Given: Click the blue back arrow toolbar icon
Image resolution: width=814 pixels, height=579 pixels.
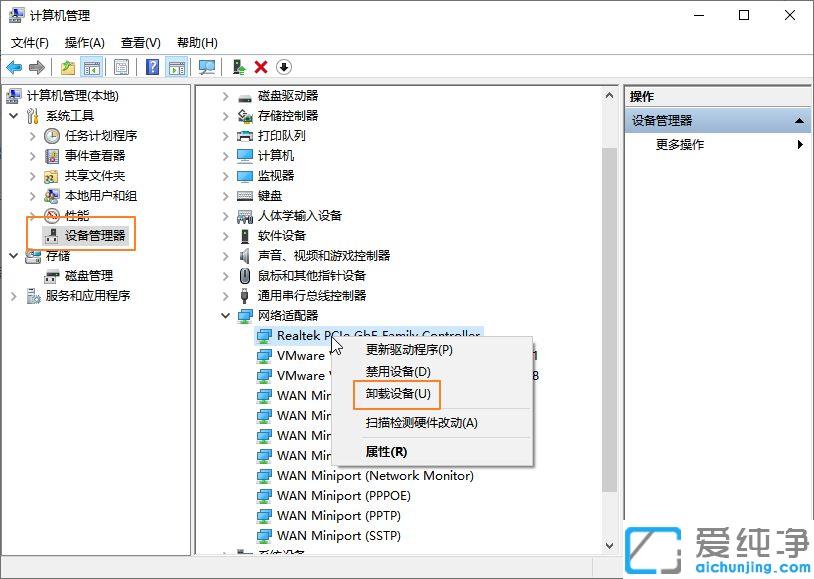Looking at the screenshot, I should (x=14, y=67).
